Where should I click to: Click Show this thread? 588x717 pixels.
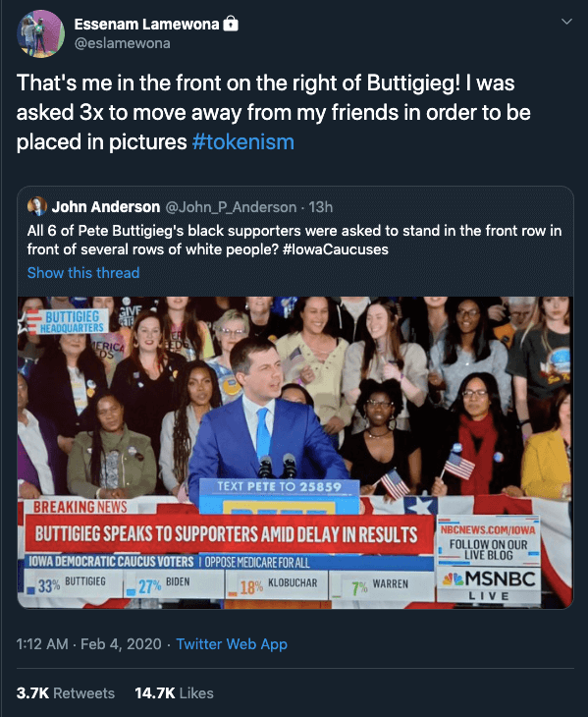pyautogui.click(x=83, y=273)
